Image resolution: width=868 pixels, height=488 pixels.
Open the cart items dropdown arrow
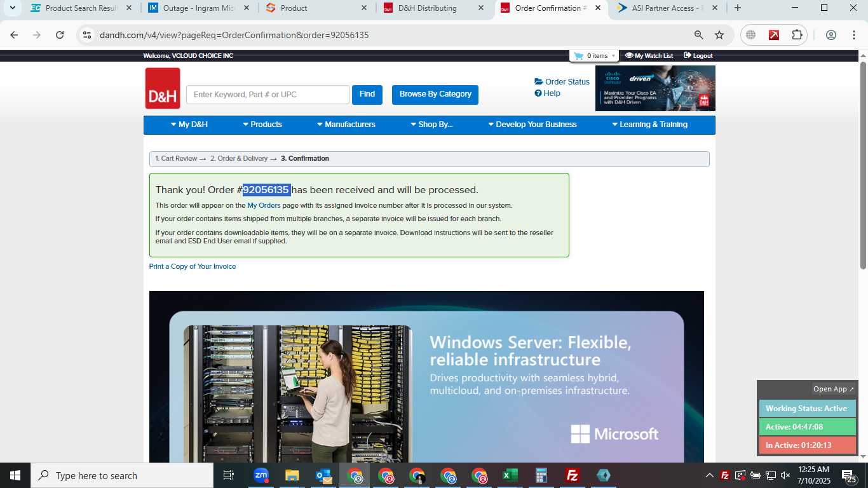click(613, 56)
